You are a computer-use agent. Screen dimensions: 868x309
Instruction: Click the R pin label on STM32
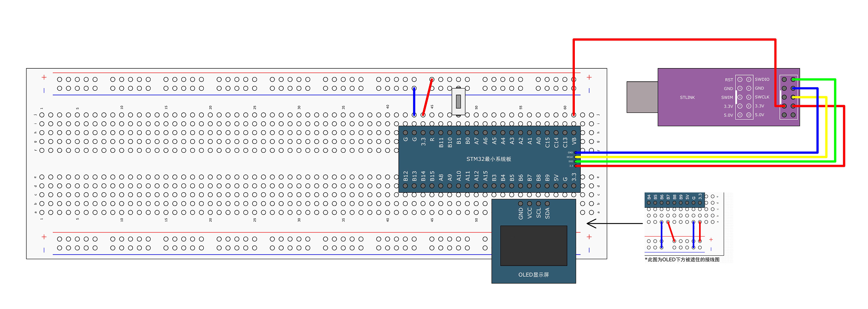(x=432, y=139)
